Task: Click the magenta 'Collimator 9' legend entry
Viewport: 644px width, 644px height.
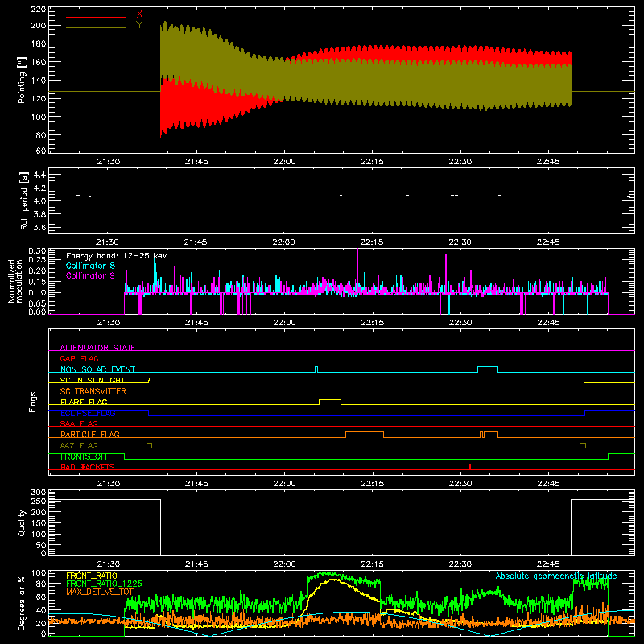Action: [x=90, y=275]
